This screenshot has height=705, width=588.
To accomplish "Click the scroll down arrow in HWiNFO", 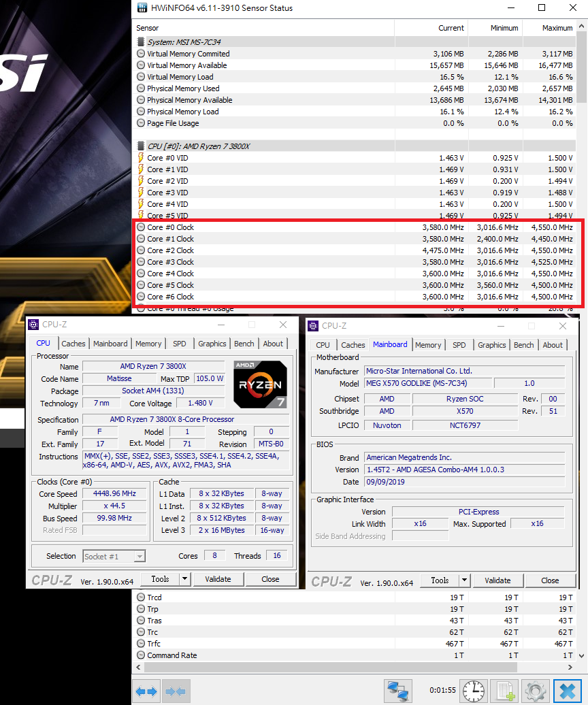I will tap(582, 656).
